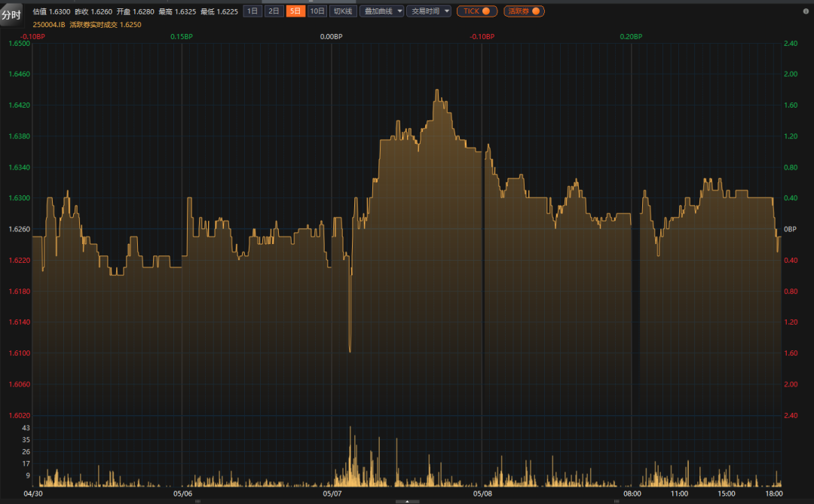The height and width of the screenshot is (504, 814).
Task: Switch to the 2日 period tab
Action: tap(274, 11)
